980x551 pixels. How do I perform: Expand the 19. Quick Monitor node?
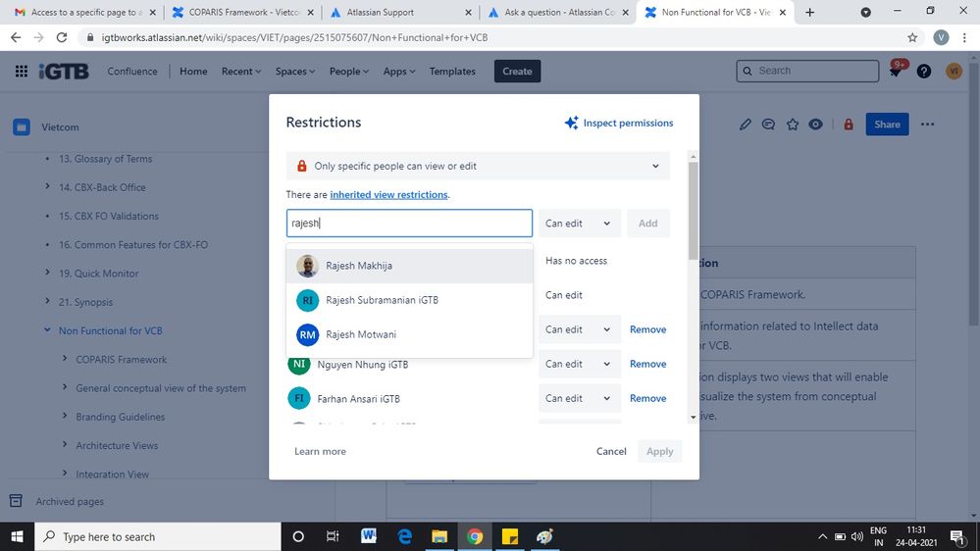[47, 273]
